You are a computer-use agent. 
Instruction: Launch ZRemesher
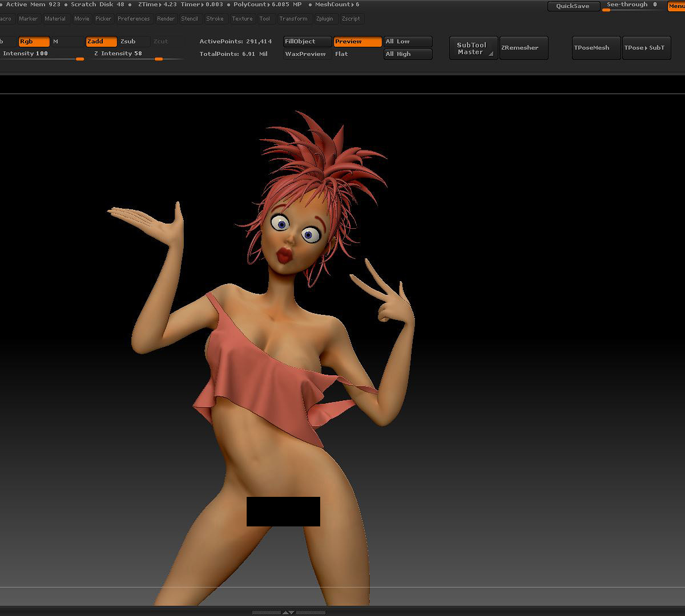pos(523,48)
